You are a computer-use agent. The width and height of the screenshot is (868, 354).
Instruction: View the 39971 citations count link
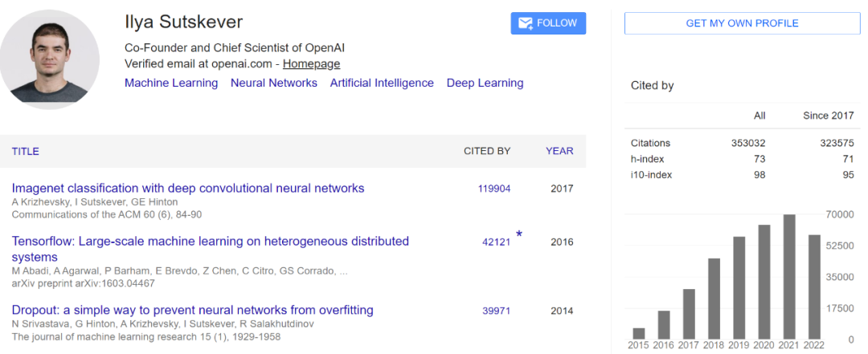click(496, 311)
